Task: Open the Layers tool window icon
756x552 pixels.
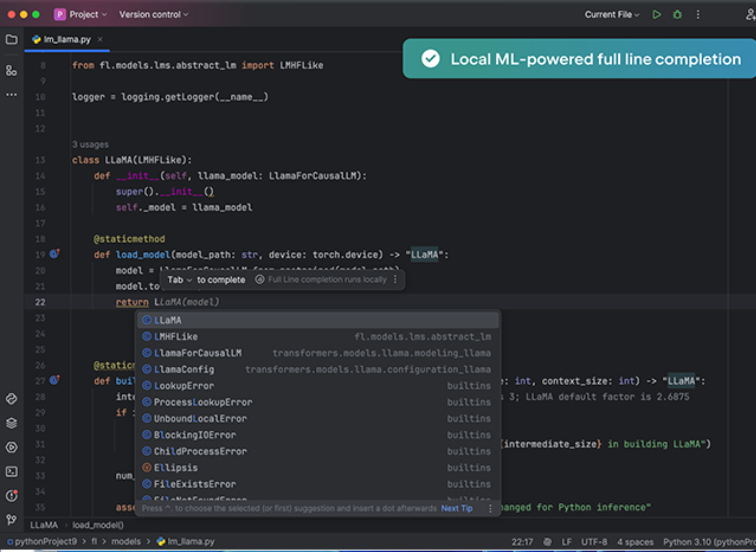Action: [x=11, y=423]
